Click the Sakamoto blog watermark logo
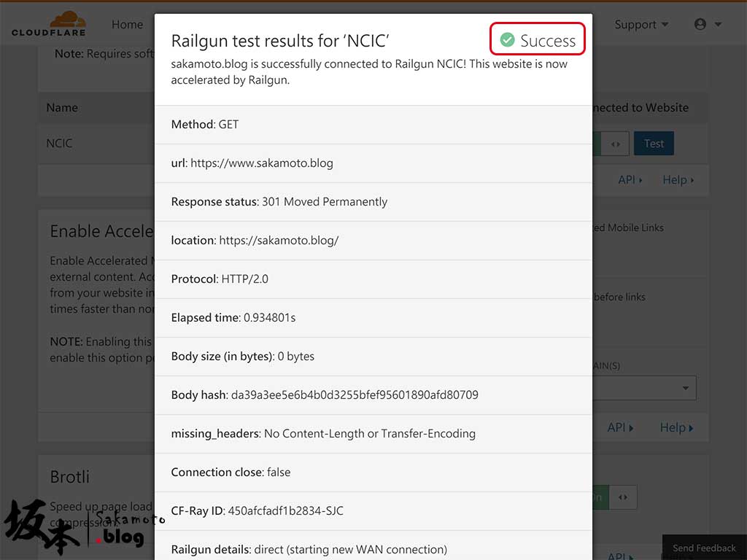 (75, 526)
